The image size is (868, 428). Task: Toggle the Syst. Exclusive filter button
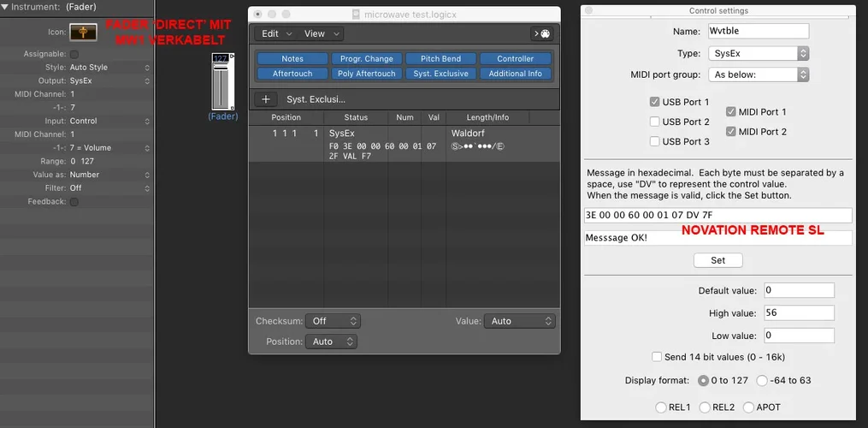(440, 73)
